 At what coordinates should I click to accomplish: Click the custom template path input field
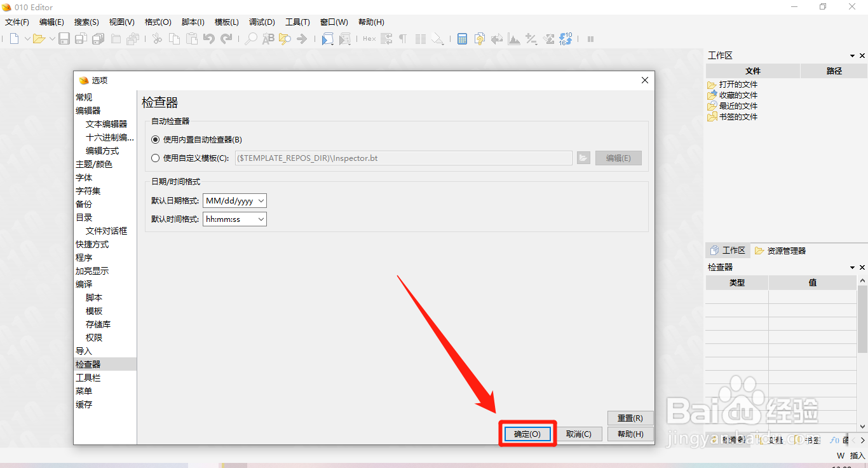403,158
